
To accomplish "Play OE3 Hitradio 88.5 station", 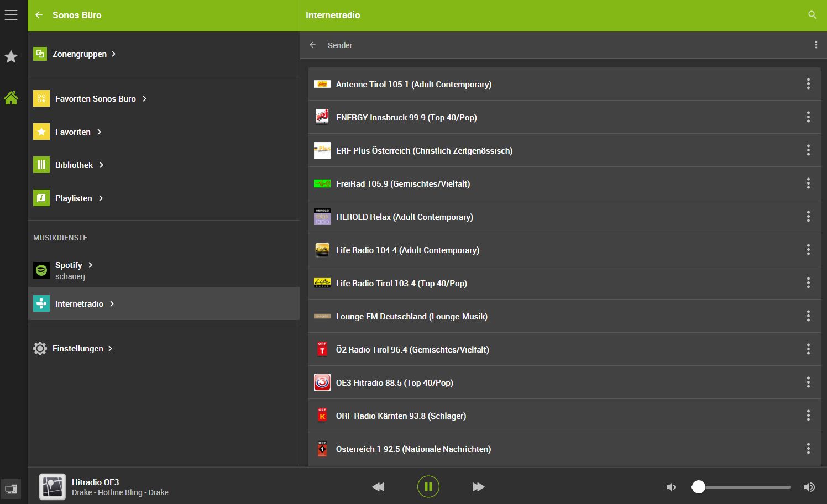I will click(564, 382).
